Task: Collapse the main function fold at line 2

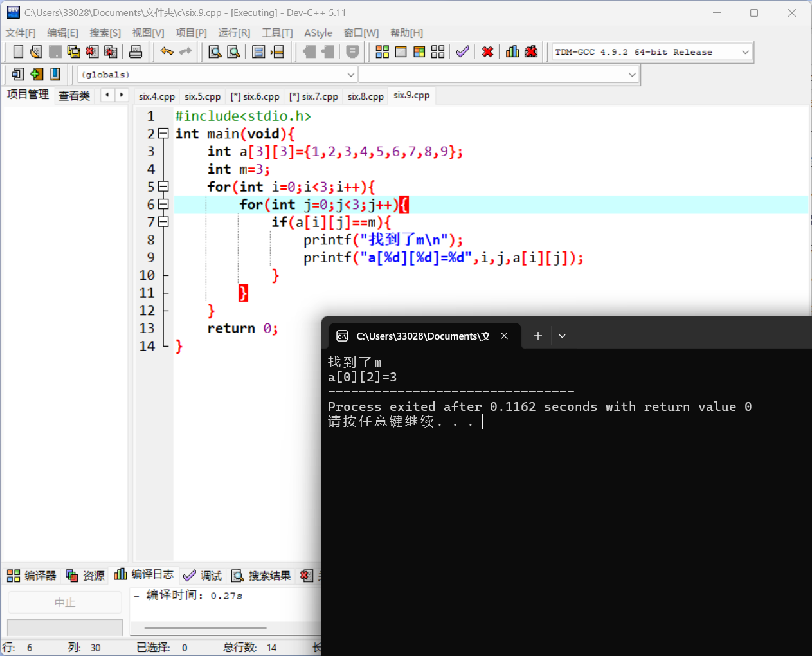Action: point(163,134)
